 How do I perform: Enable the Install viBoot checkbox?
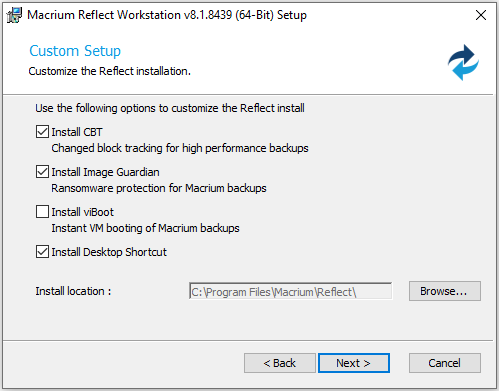click(x=42, y=212)
